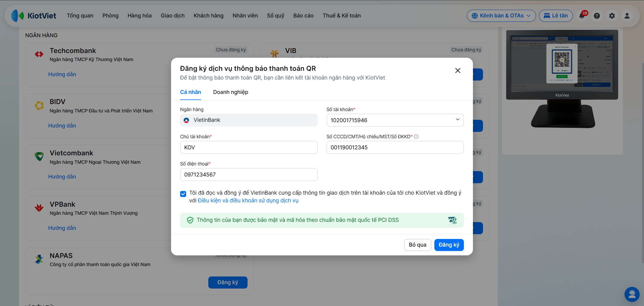Open the Báo cáo menu
This screenshot has height=306, width=644.
point(304,16)
